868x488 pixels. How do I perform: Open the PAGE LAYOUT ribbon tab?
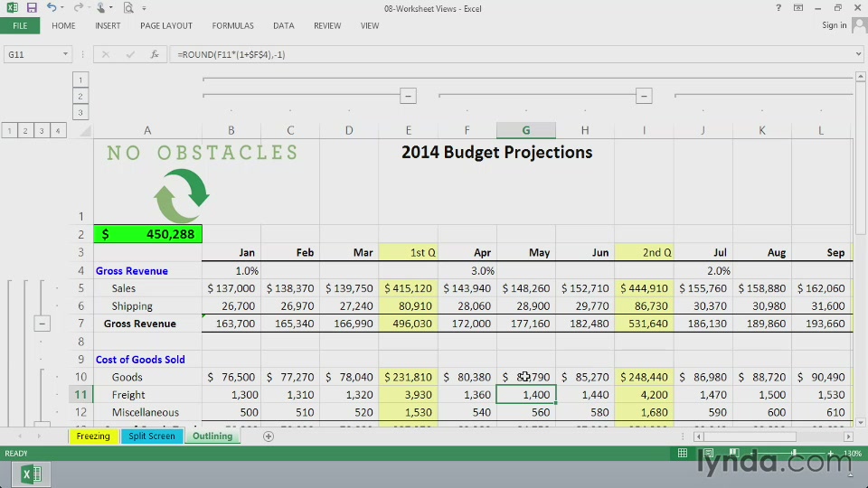pos(166,26)
